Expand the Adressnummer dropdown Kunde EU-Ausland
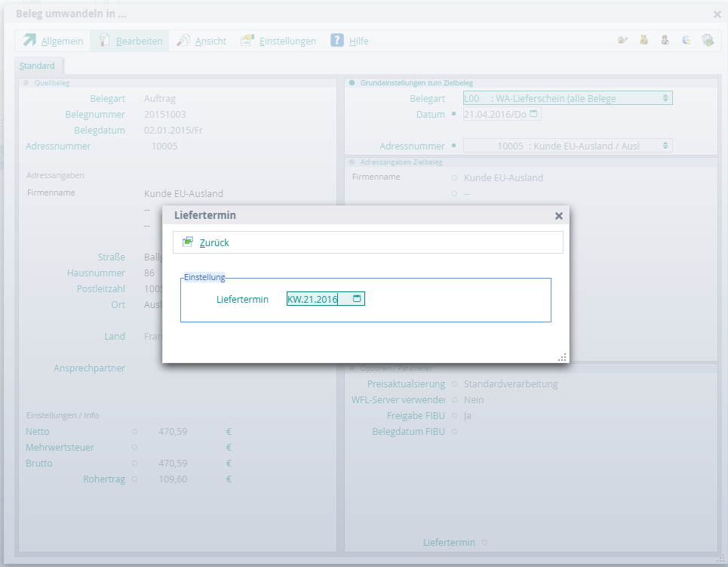Image resolution: width=728 pixels, height=567 pixels. coord(665,146)
